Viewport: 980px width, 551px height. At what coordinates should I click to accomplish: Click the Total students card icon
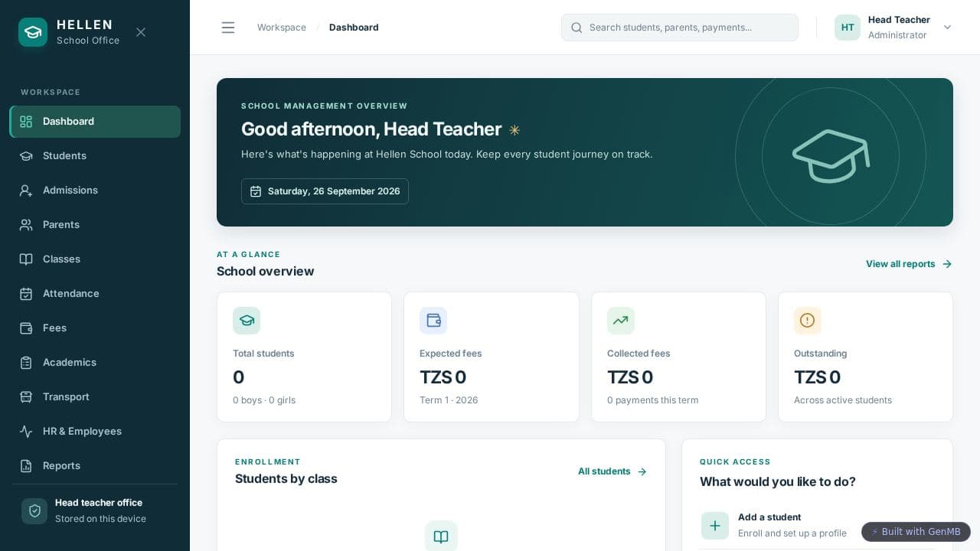pos(247,321)
